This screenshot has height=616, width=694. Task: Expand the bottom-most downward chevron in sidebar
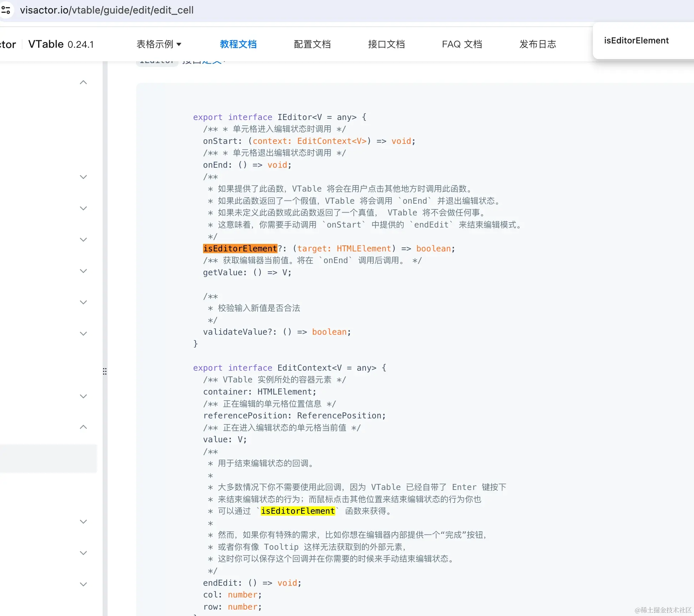(83, 584)
